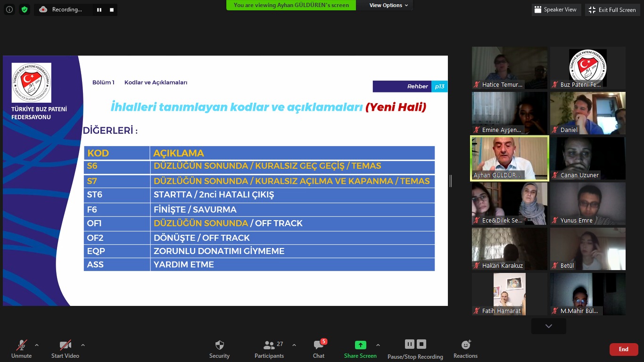This screenshot has height=362, width=644.
Task: Click the green Share Screen icon
Action: (x=360, y=345)
